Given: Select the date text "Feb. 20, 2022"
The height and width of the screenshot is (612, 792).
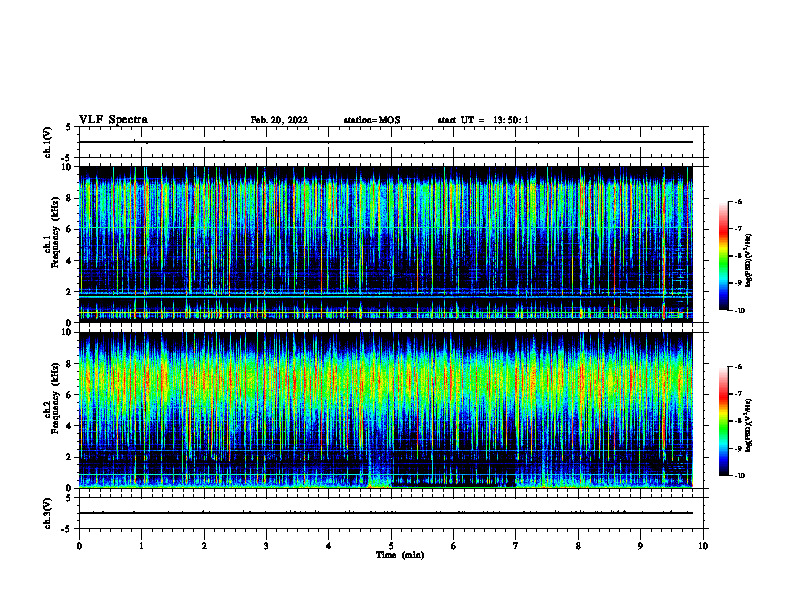Looking at the screenshot, I should (x=279, y=120).
